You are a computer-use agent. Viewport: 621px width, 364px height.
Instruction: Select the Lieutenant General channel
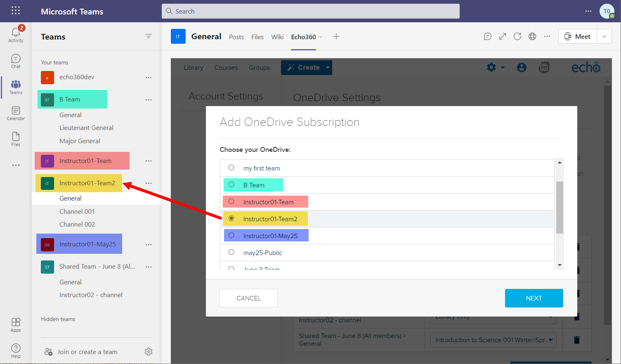coord(86,128)
